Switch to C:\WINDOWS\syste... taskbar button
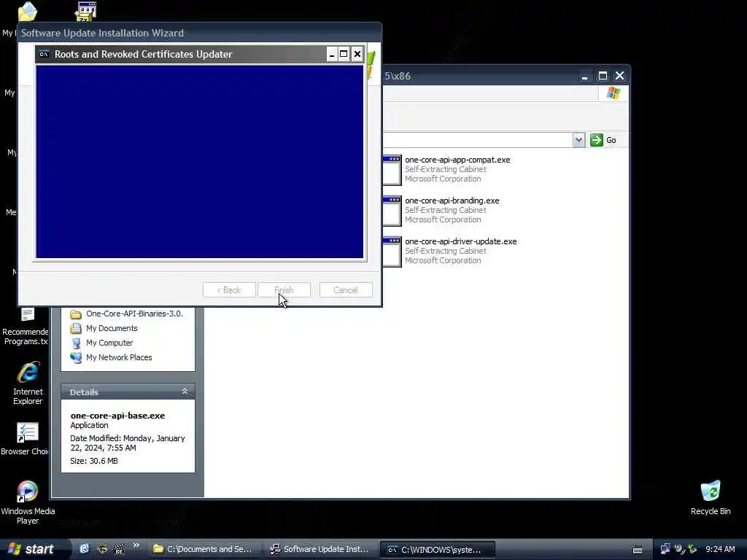The width and height of the screenshot is (747, 560). click(438, 550)
